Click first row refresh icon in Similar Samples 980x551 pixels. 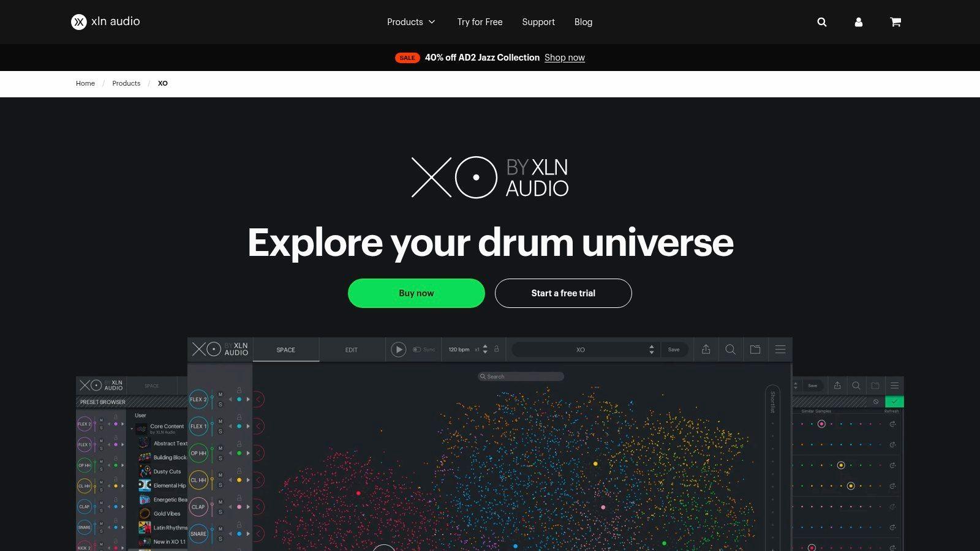892,424
